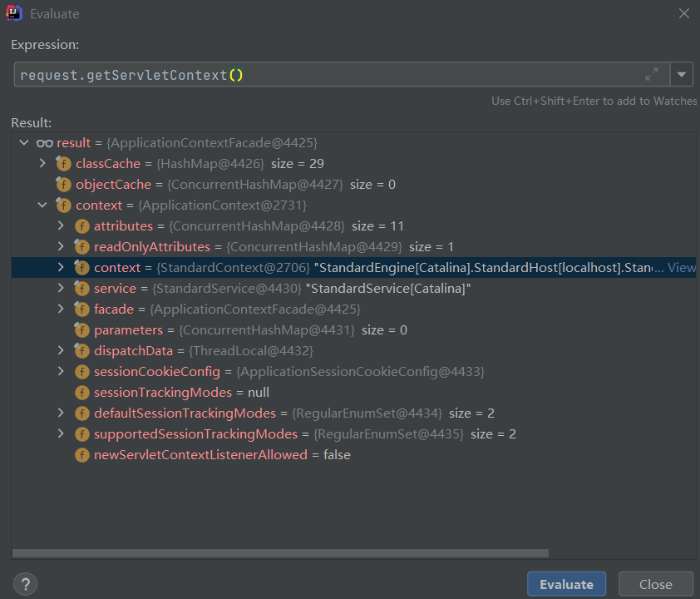This screenshot has height=599, width=700.
Task: Click the field icon beside newServletContextListenerAllowed
Action: tap(81, 455)
